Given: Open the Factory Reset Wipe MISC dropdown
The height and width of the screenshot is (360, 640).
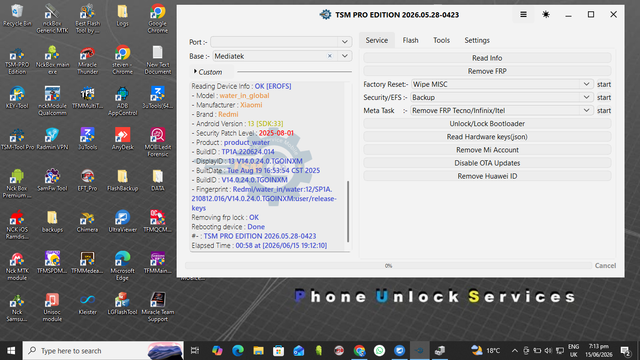Looking at the screenshot, I should 502,84.
